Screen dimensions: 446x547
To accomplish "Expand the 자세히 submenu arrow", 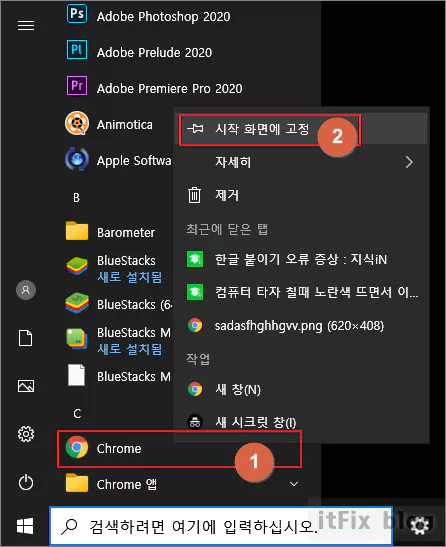I will click(x=409, y=162).
